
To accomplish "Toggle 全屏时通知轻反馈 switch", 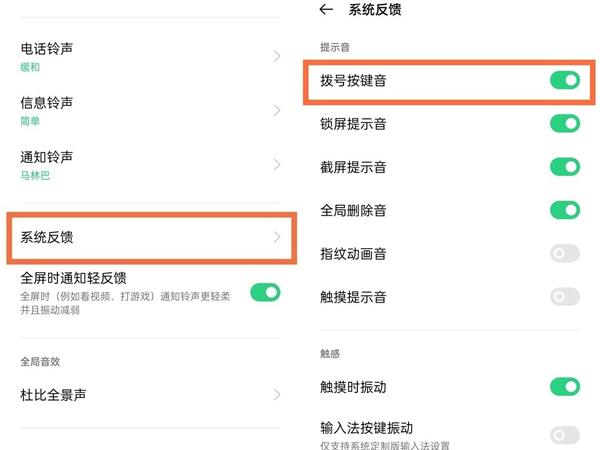I will click(x=265, y=292).
